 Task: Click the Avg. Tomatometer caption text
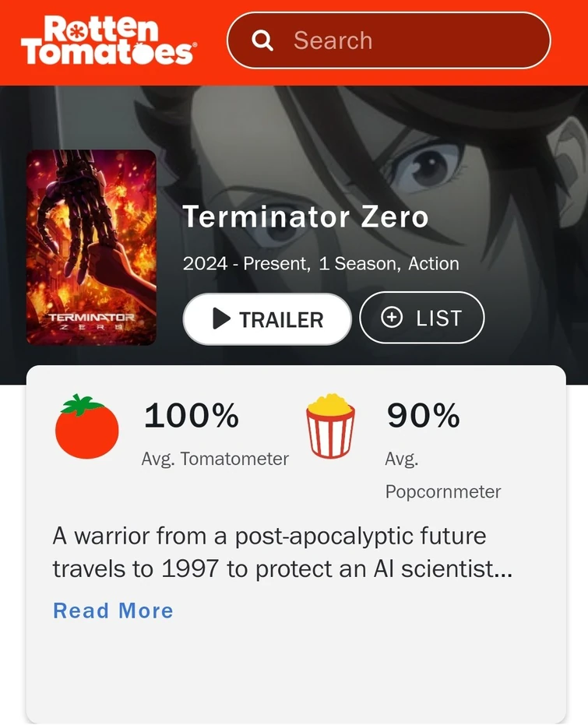pos(215,459)
